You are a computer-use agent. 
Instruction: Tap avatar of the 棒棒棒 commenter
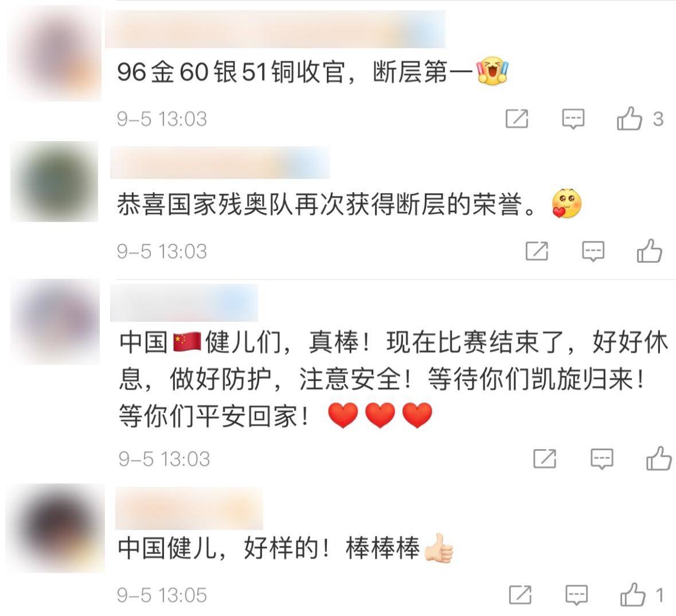[x=55, y=528]
